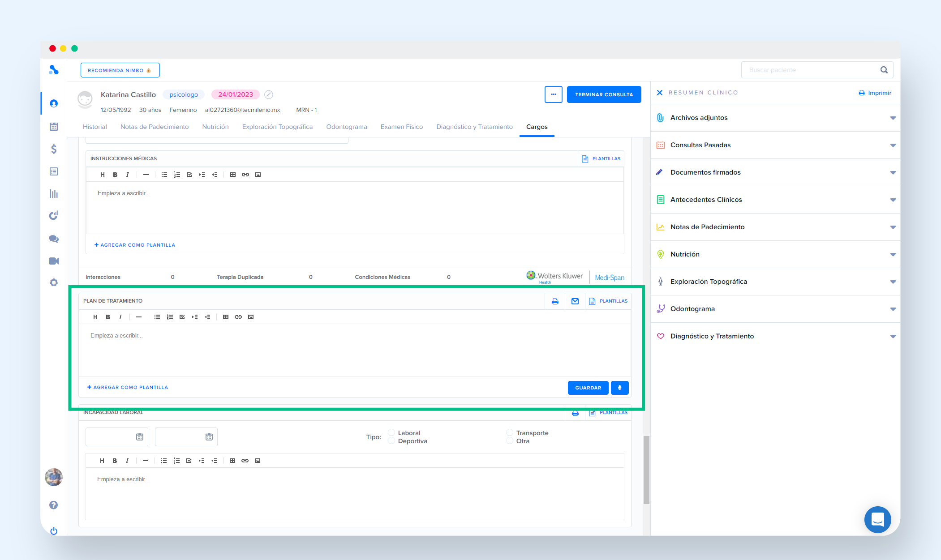
Task: Click the microphone dictation button beside Guardar
Action: [619, 388]
